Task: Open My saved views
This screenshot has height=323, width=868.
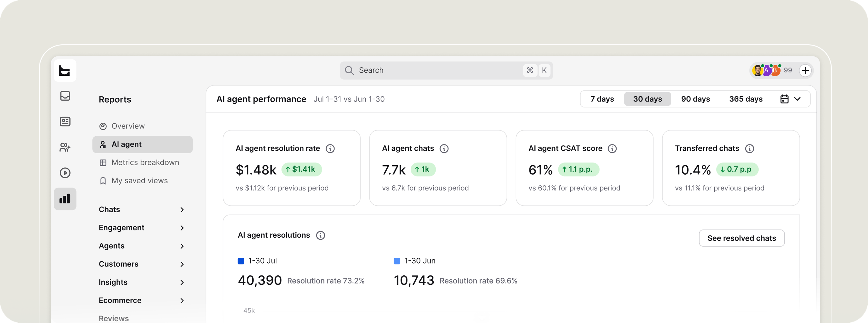Action: click(143, 181)
